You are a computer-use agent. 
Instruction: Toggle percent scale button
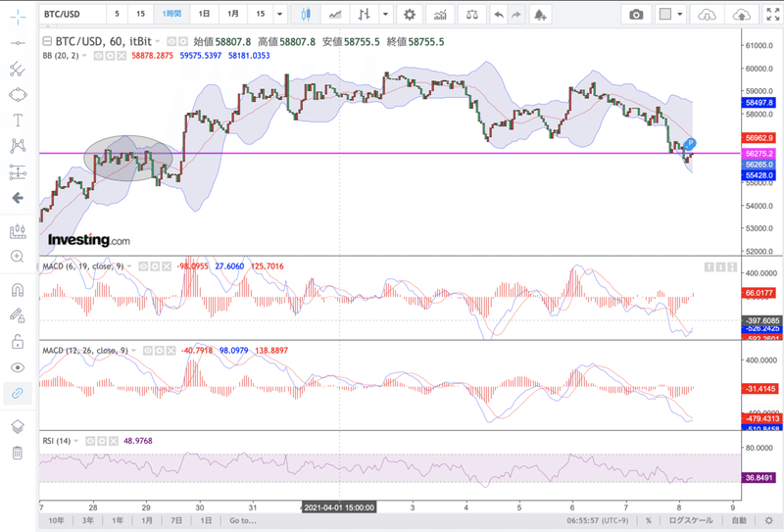click(x=649, y=520)
